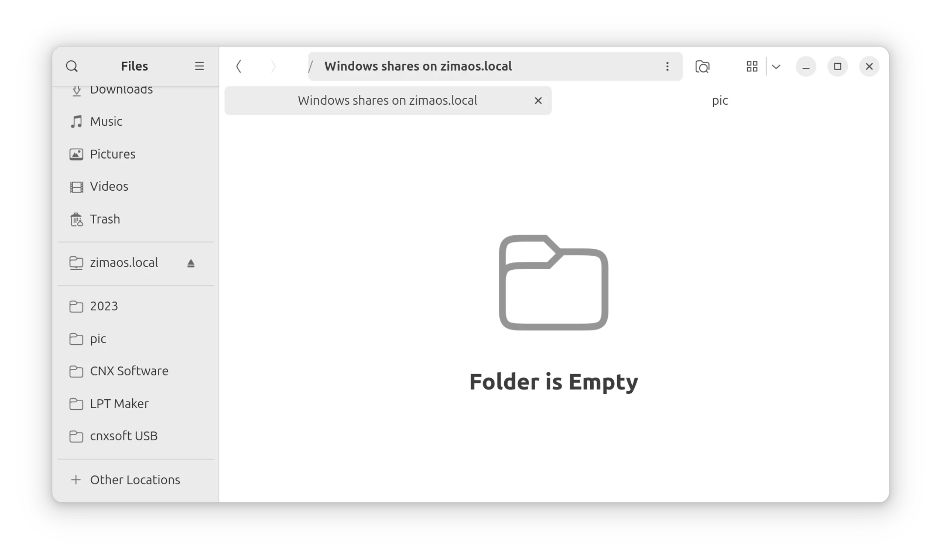Open Downloads in the sidebar
Viewport: 941px width, 560px height.
click(136, 89)
